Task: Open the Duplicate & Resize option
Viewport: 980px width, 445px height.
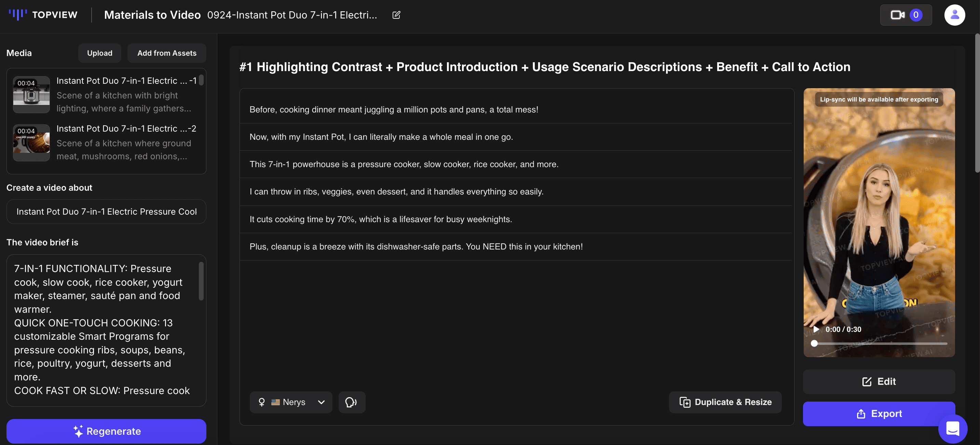Action: click(x=725, y=402)
